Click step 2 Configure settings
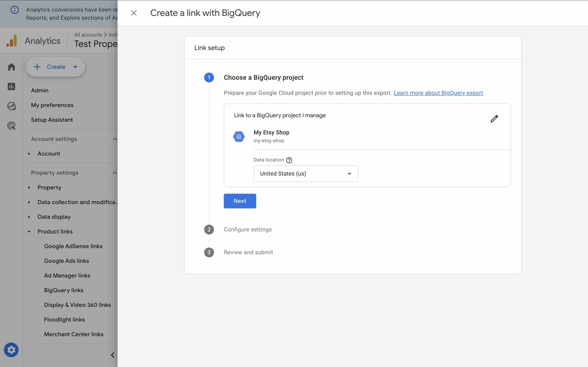The height and width of the screenshot is (367, 588). 248,229
